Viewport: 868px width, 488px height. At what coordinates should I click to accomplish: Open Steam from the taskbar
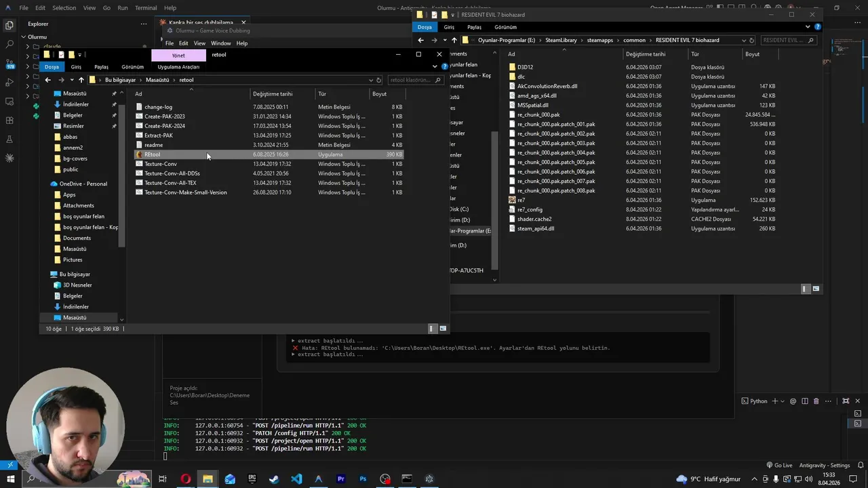click(274, 479)
